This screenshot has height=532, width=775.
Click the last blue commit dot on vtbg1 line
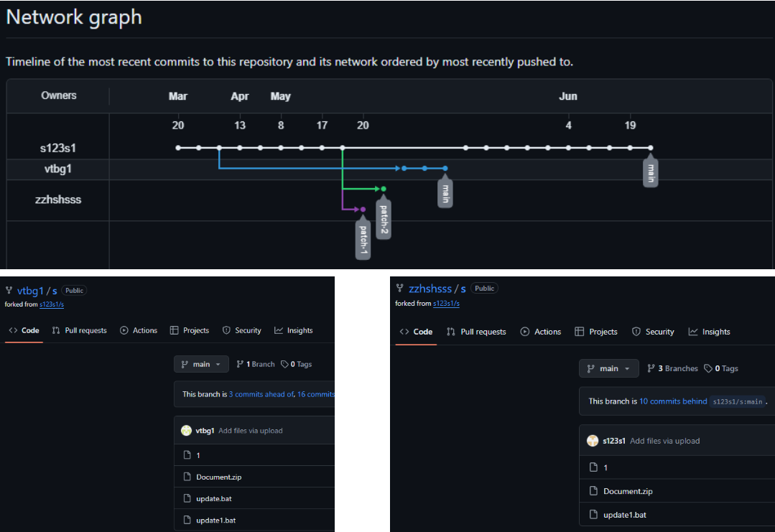(x=445, y=169)
